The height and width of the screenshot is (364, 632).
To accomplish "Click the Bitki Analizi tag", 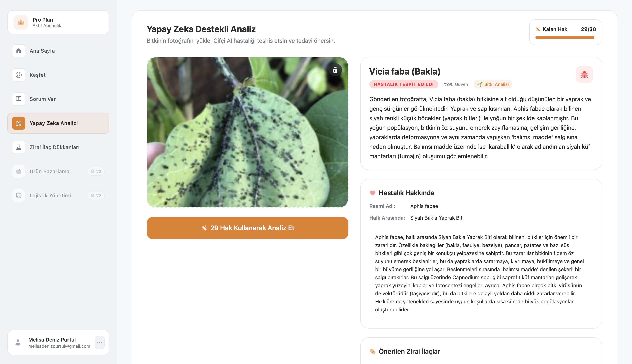I will (493, 84).
